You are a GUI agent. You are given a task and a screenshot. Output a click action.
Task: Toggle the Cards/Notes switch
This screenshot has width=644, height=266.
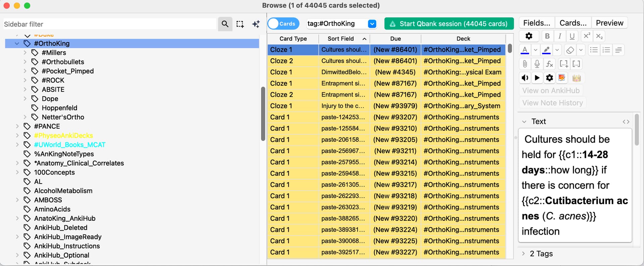pyautogui.click(x=283, y=24)
